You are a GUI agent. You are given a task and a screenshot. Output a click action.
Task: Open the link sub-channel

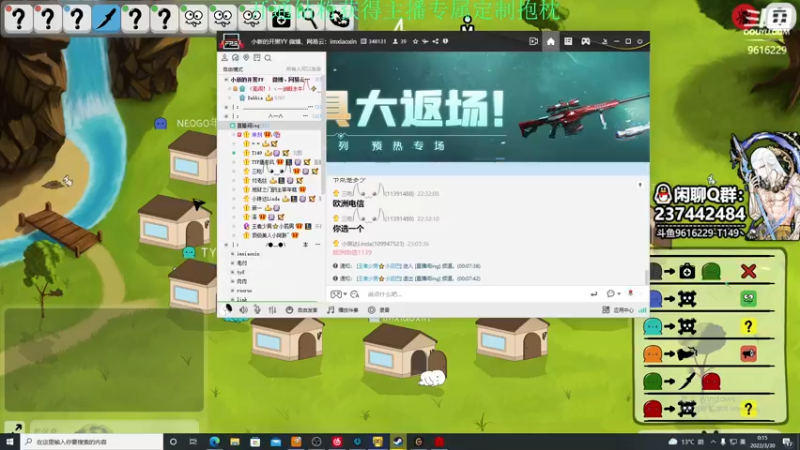pyautogui.click(x=242, y=299)
